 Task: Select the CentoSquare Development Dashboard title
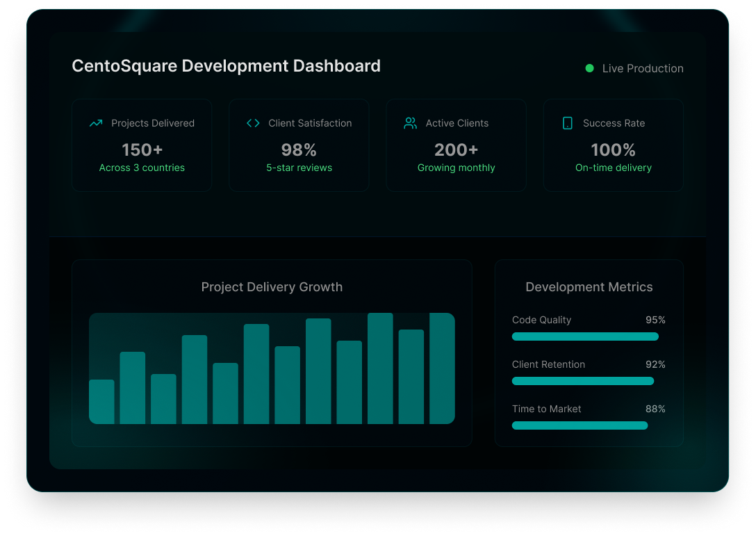226,65
